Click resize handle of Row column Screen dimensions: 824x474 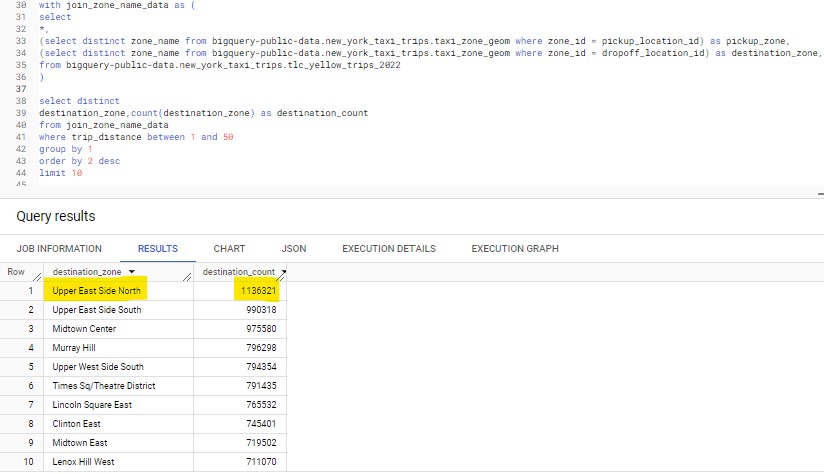point(36,276)
